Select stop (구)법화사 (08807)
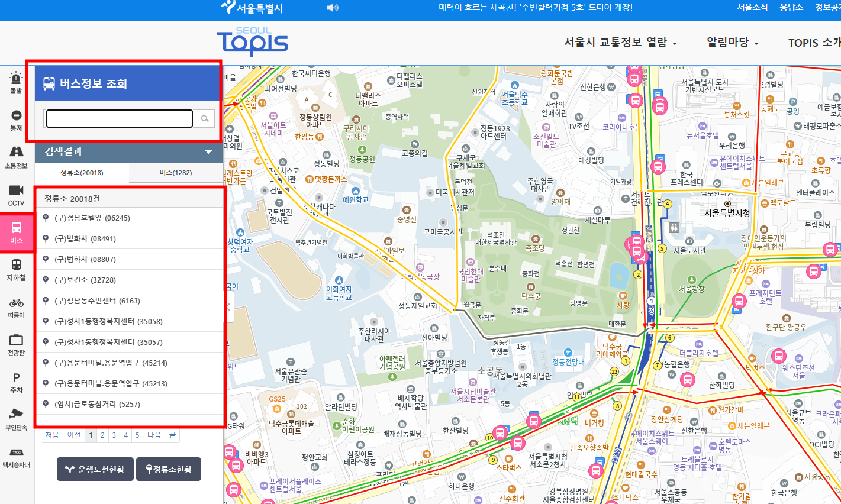Screen dimensions: 841x504 click(x=130, y=259)
